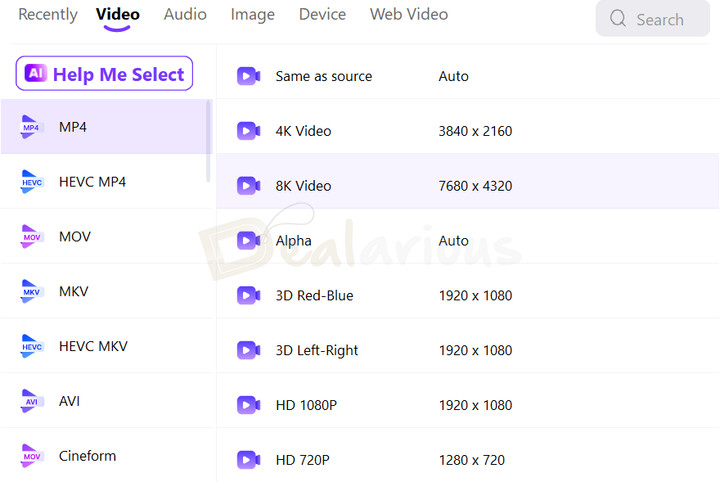Click the 3D Left-Right preset icon
The image size is (720, 482).
tap(248, 350)
